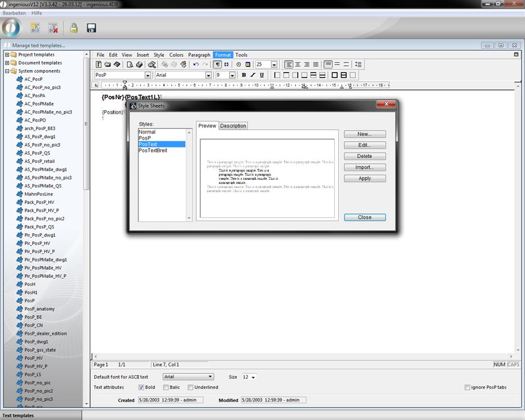This screenshot has width=525, height=420.
Task: Open the Arial default font dropdown for ASCII text
Action: pos(210,377)
